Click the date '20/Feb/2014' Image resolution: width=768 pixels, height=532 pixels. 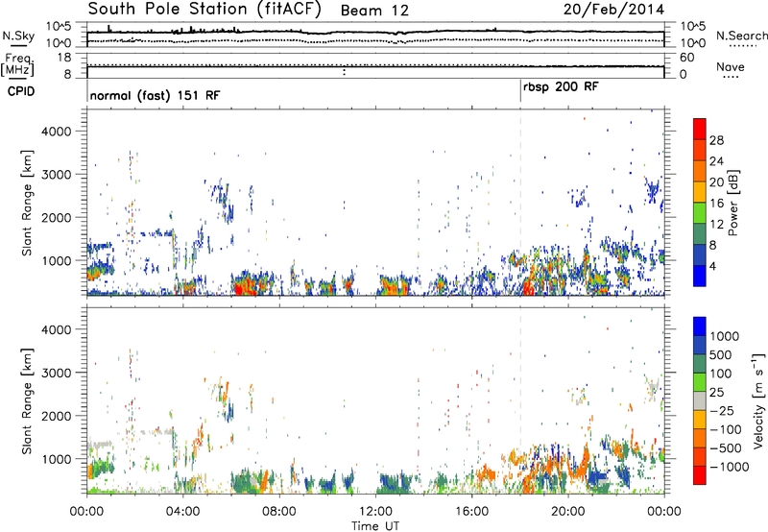(613, 10)
